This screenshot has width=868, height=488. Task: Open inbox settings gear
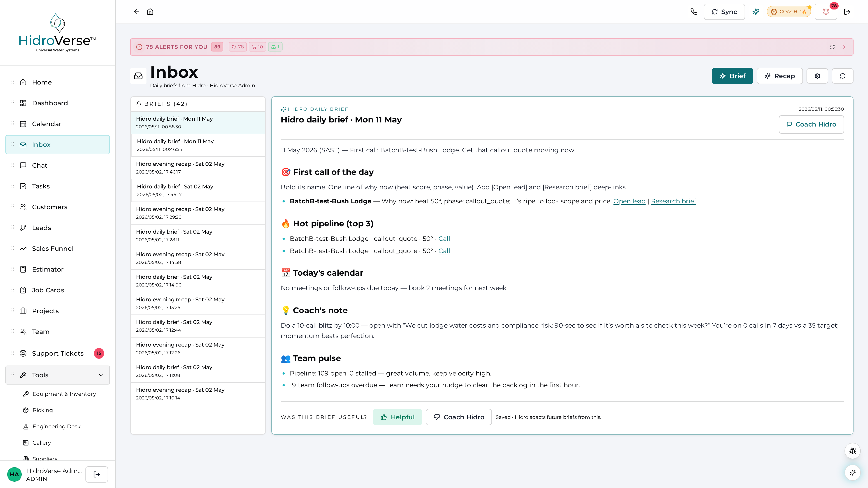(817, 76)
